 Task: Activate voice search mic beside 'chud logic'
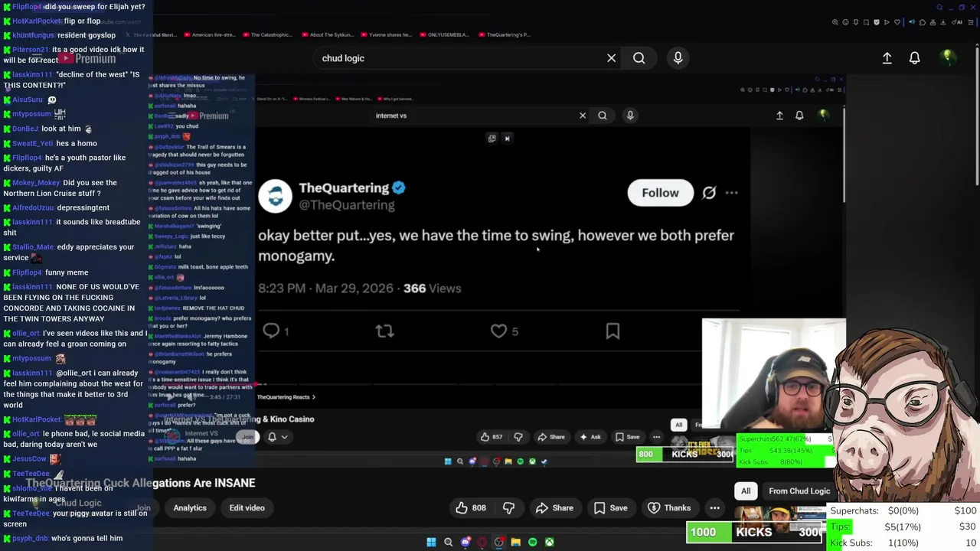(x=678, y=58)
